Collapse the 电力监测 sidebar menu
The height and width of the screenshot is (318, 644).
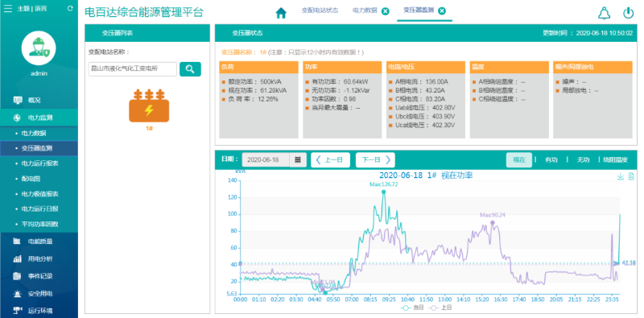click(x=39, y=118)
